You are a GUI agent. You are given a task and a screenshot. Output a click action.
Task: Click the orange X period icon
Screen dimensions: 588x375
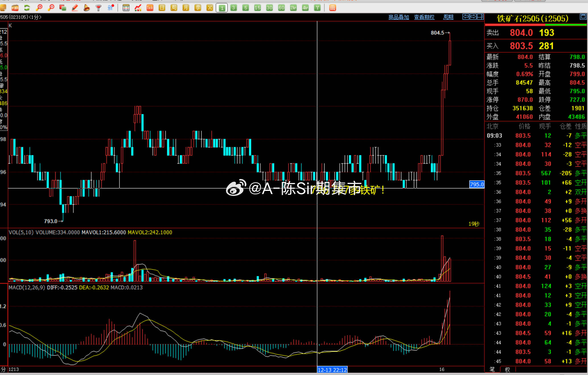pos(210,8)
